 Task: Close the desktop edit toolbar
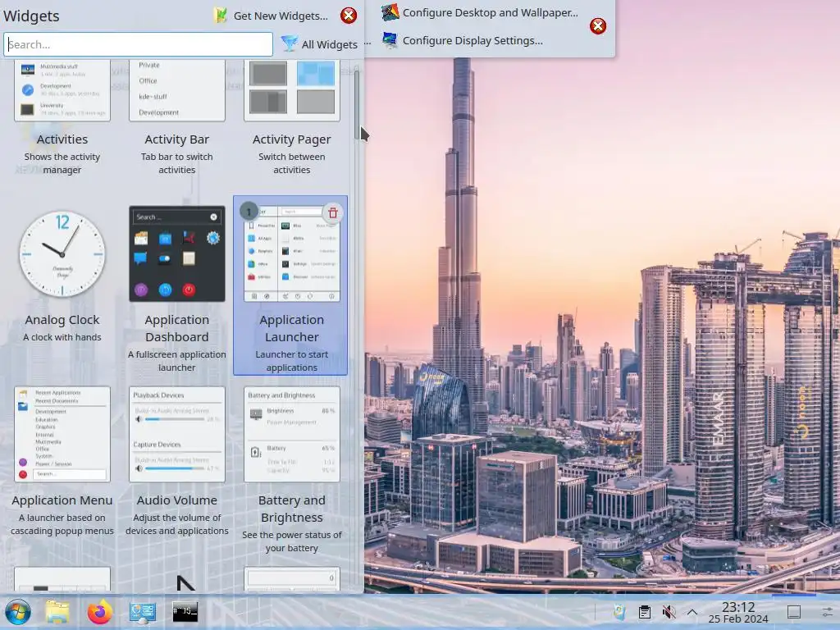[x=598, y=25]
